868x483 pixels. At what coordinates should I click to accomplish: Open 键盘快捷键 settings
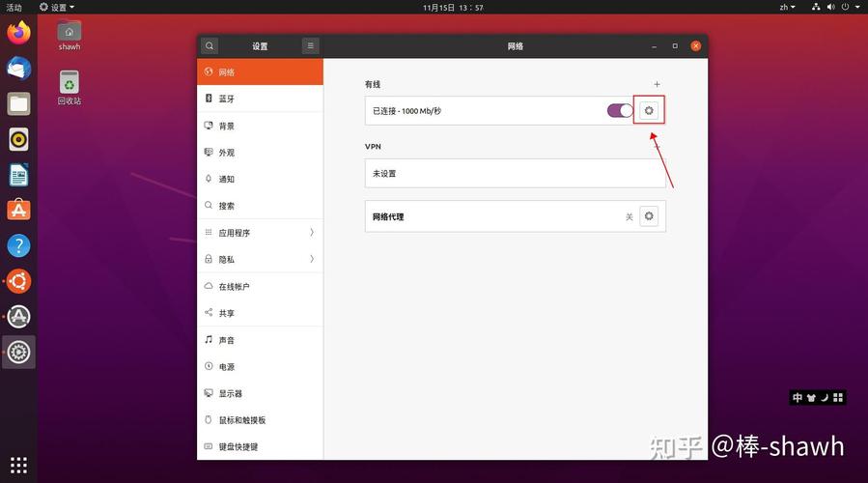pyautogui.click(x=260, y=446)
